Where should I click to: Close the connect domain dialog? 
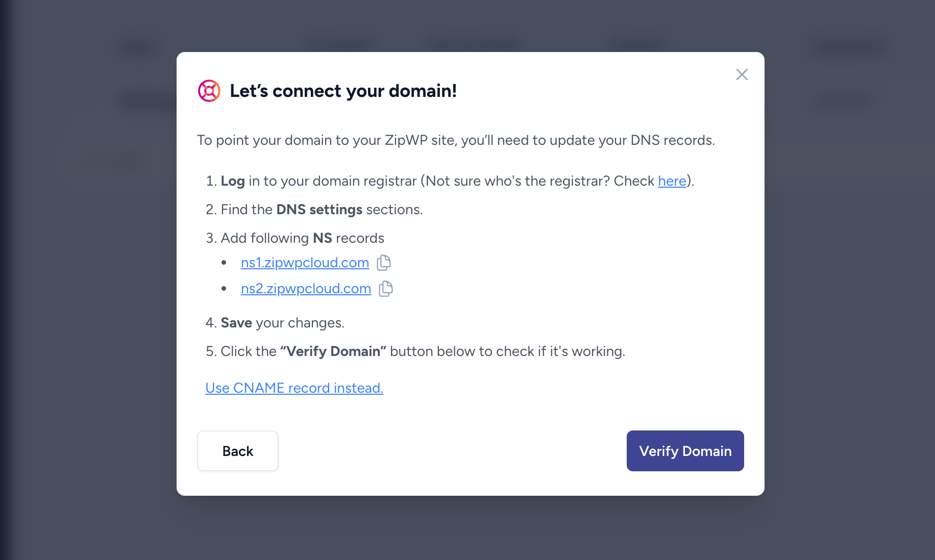point(742,74)
